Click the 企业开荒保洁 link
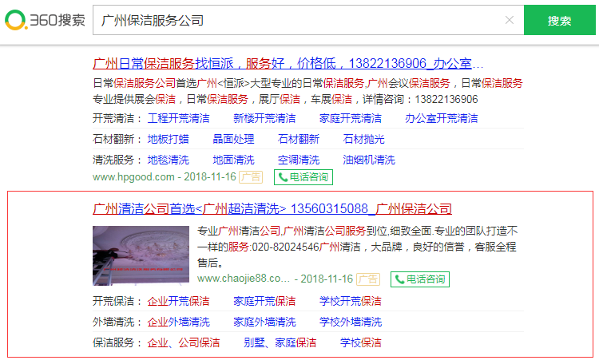 178,302
